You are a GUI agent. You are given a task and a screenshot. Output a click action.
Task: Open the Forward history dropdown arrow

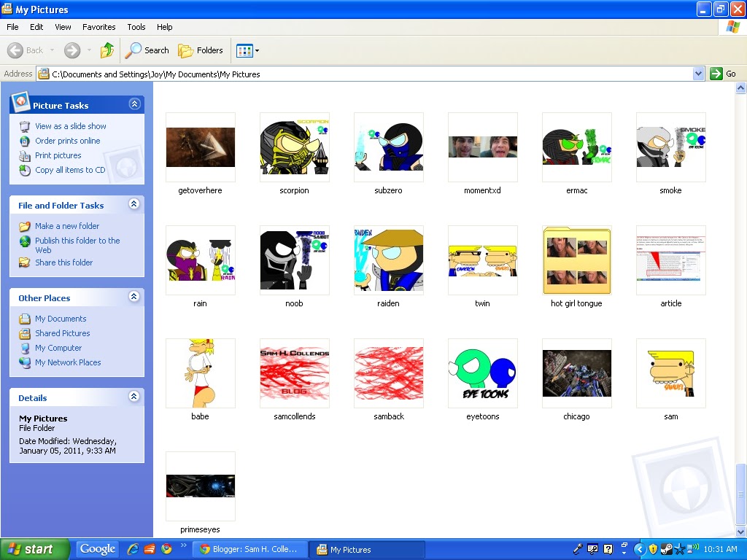click(x=89, y=50)
